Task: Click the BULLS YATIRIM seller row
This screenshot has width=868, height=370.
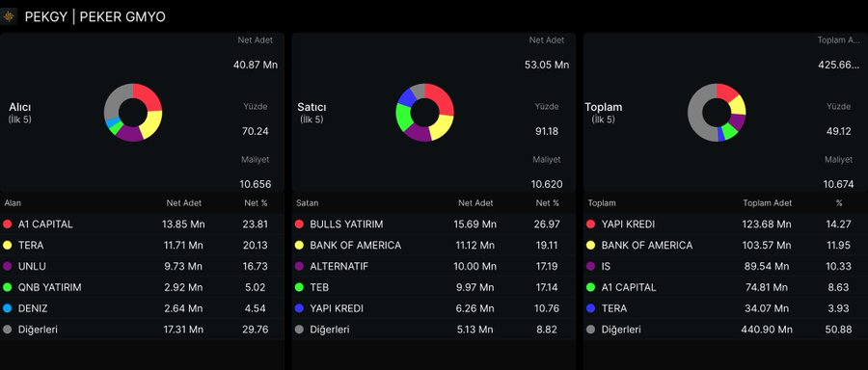Action: pos(434,225)
